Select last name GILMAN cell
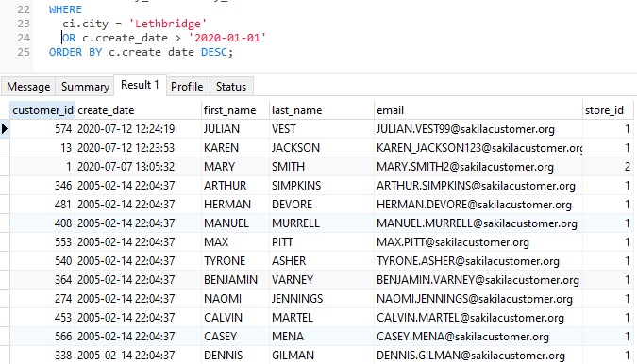637x364 pixels. pyautogui.click(x=321, y=356)
